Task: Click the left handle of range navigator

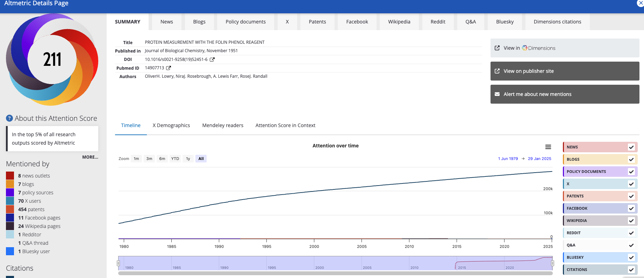Action: [x=119, y=263]
